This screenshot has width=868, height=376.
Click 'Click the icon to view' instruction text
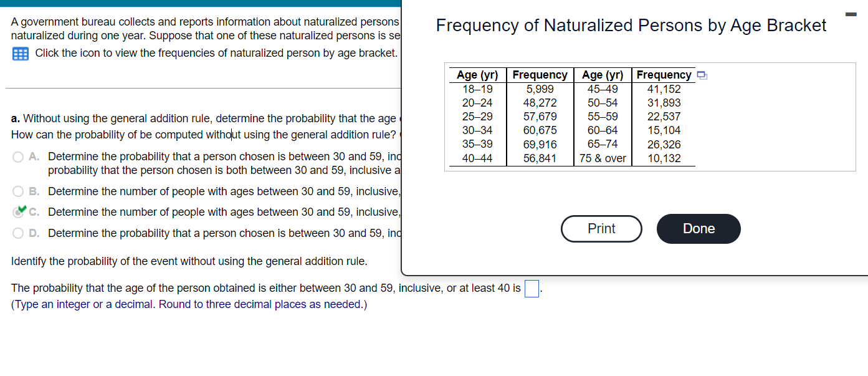point(216,54)
